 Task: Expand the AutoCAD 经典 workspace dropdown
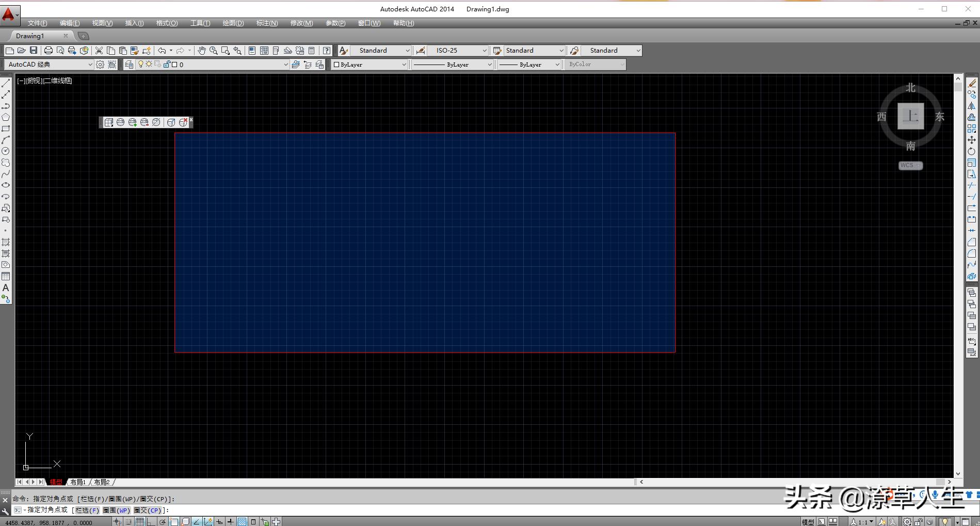click(90, 65)
